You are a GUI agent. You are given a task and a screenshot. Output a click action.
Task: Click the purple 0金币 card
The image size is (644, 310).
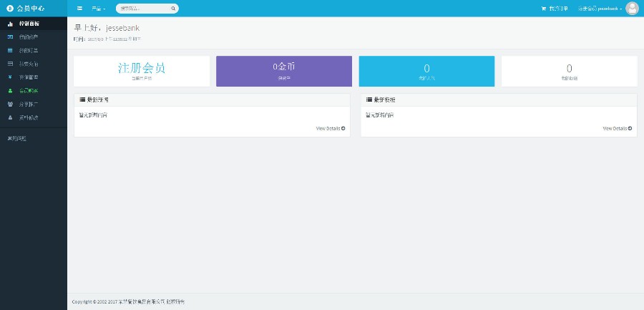click(x=283, y=71)
